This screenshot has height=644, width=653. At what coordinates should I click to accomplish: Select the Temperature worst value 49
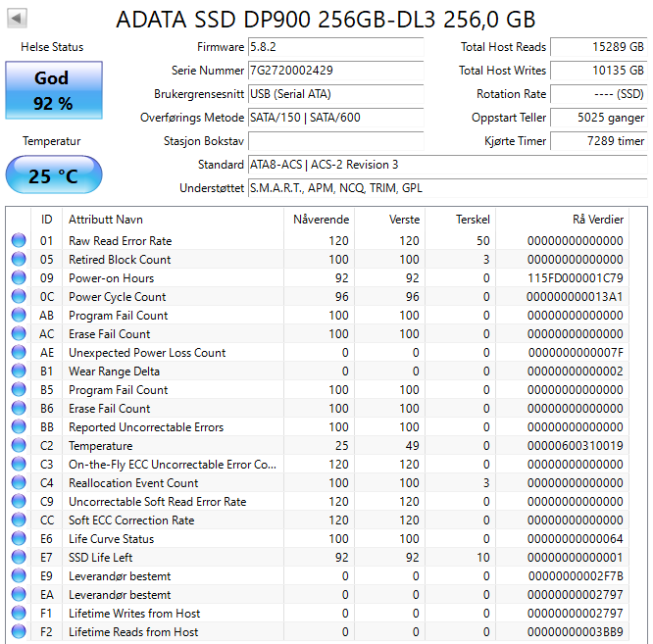tap(412, 446)
